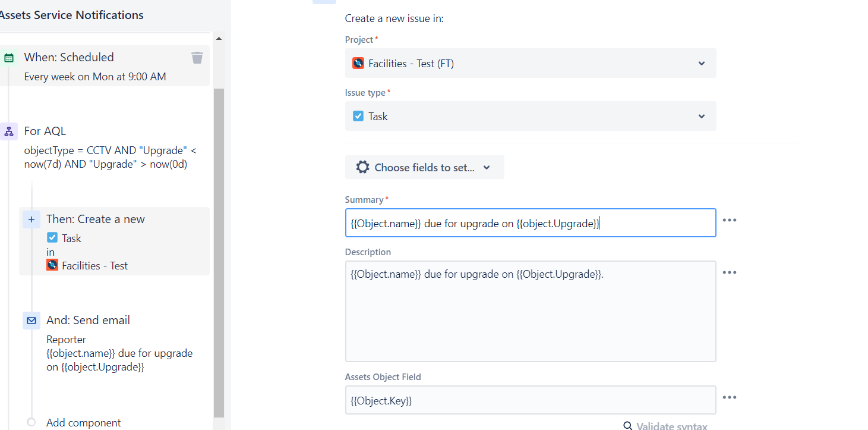The width and height of the screenshot is (868, 430).
Task: Open the Assets Object Field options menu
Action: pos(730,397)
